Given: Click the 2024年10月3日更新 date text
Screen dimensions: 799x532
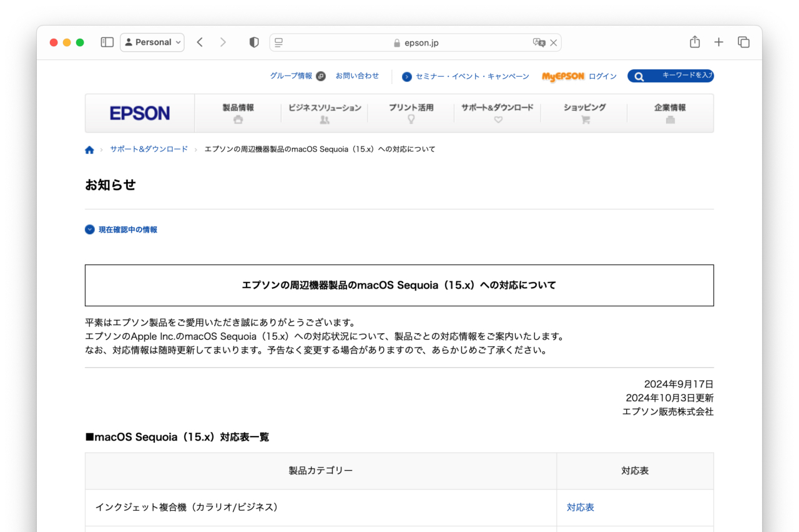Looking at the screenshot, I should pos(670,398).
